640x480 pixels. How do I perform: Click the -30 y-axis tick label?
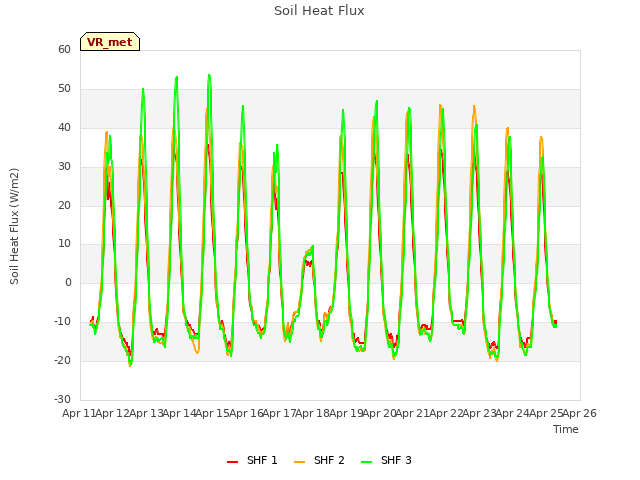tap(62, 399)
